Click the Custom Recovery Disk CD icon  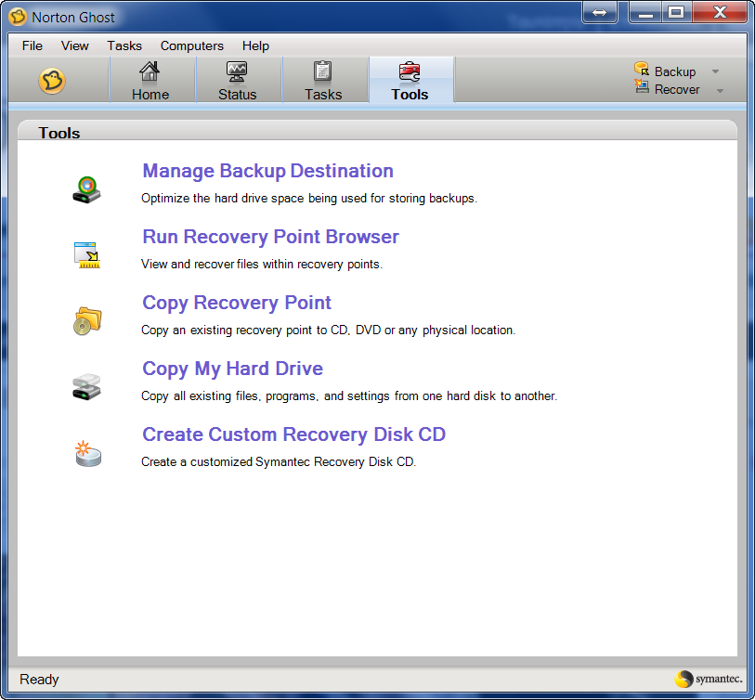(86, 453)
